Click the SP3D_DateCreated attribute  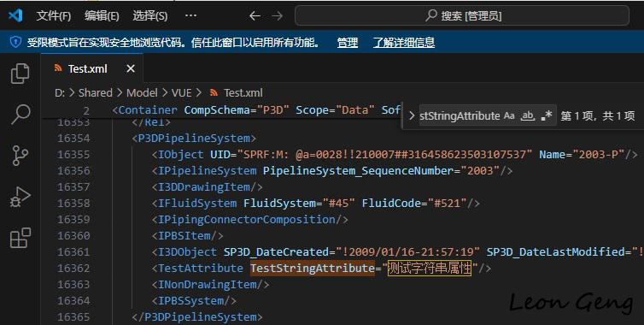[x=276, y=252]
